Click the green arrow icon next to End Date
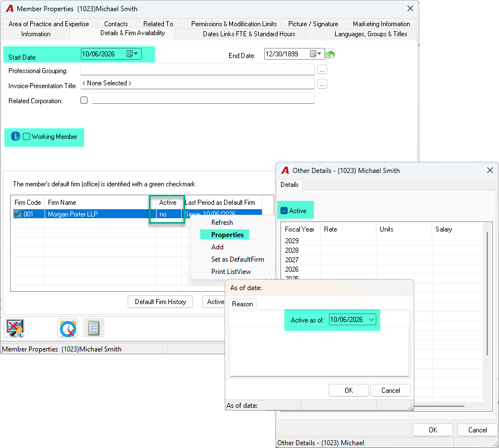Viewport: 499px width, 448px height. [x=330, y=54]
